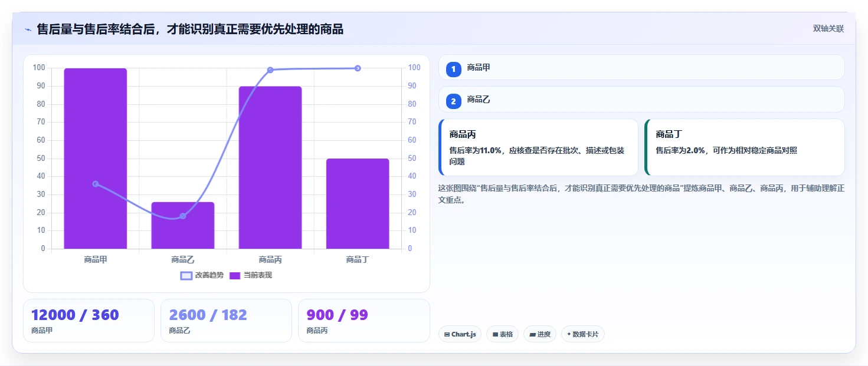Click the 售后率为11.0% description text

click(537, 156)
